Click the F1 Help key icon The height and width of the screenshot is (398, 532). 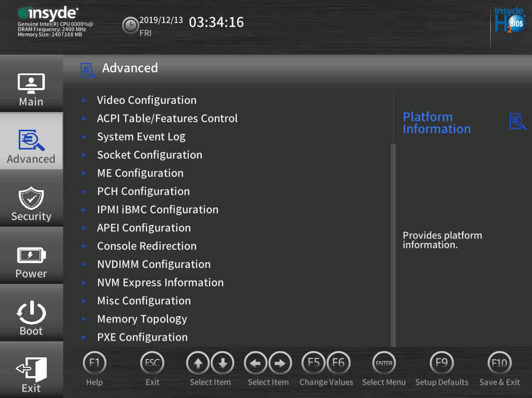coord(94,363)
